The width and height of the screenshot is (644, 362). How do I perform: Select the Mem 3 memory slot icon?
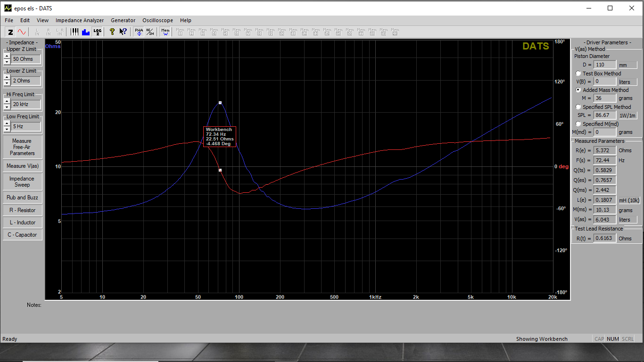(203, 32)
